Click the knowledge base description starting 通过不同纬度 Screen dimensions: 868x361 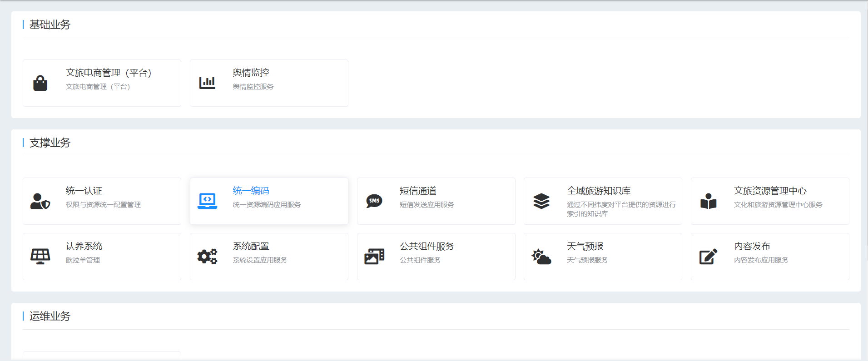(621, 209)
